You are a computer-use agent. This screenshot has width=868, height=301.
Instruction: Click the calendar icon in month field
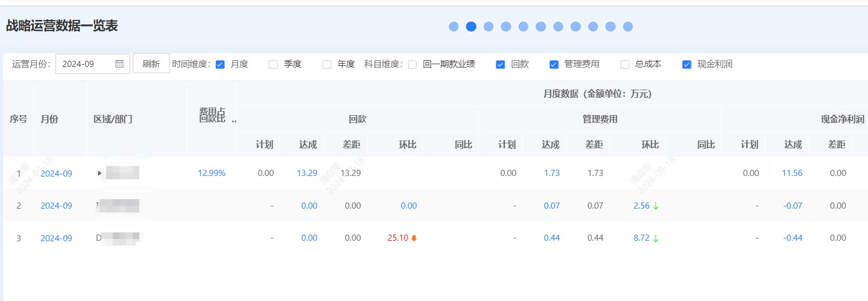pos(119,64)
